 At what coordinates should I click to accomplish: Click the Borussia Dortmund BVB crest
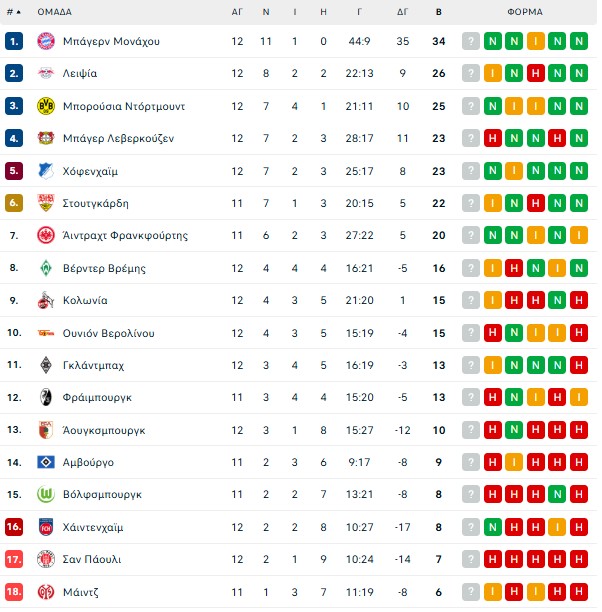click(x=45, y=106)
